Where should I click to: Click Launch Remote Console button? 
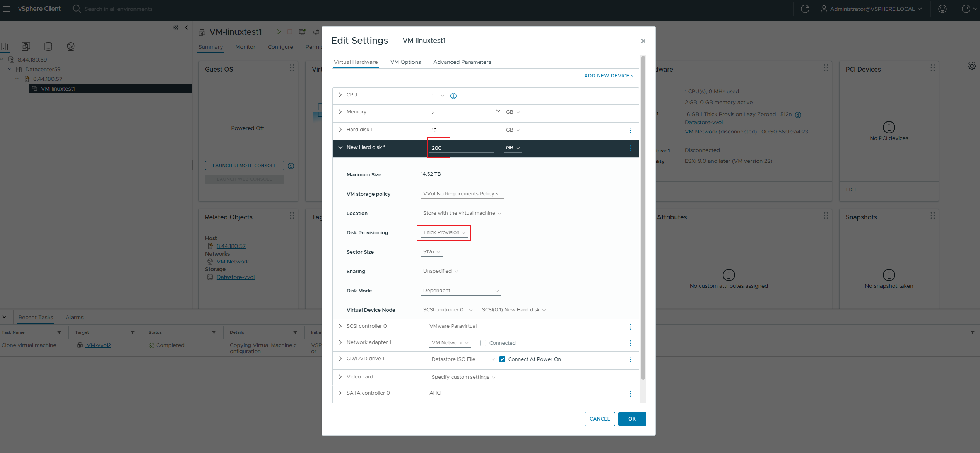click(245, 166)
